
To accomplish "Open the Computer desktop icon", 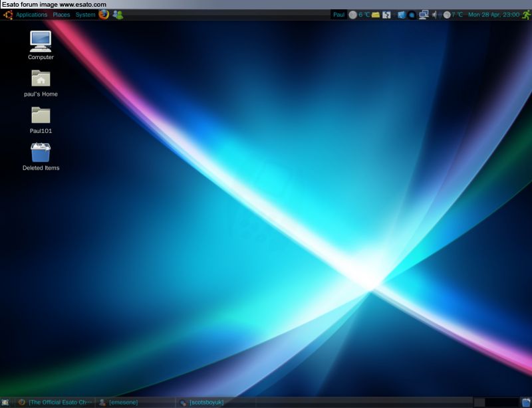I will [41, 41].
